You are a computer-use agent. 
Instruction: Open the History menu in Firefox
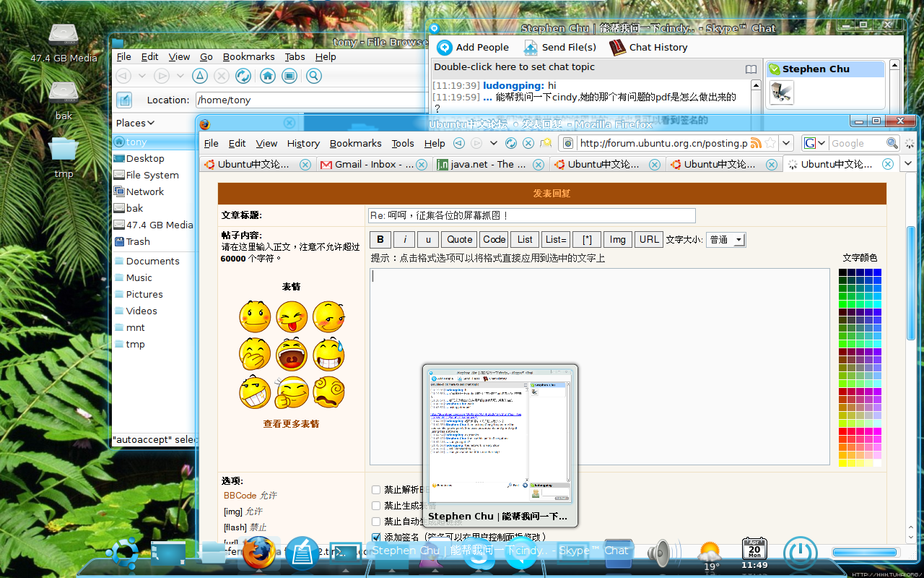pyautogui.click(x=303, y=143)
